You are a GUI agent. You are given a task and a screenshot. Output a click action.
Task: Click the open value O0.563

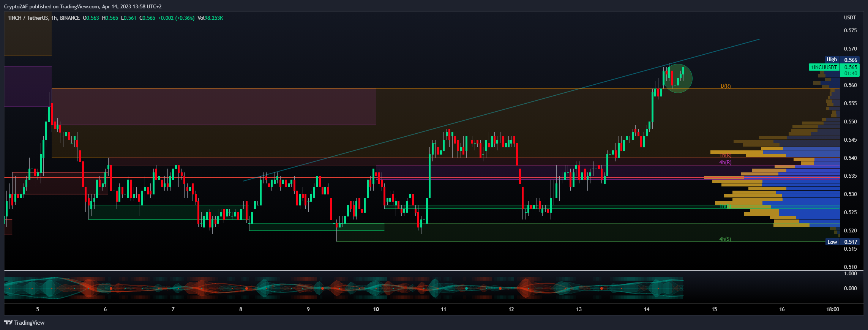pyautogui.click(x=91, y=18)
